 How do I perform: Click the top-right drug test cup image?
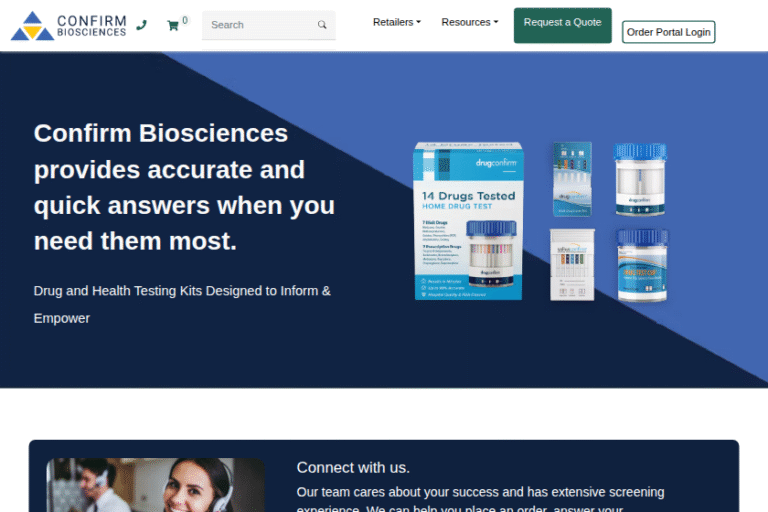640,180
